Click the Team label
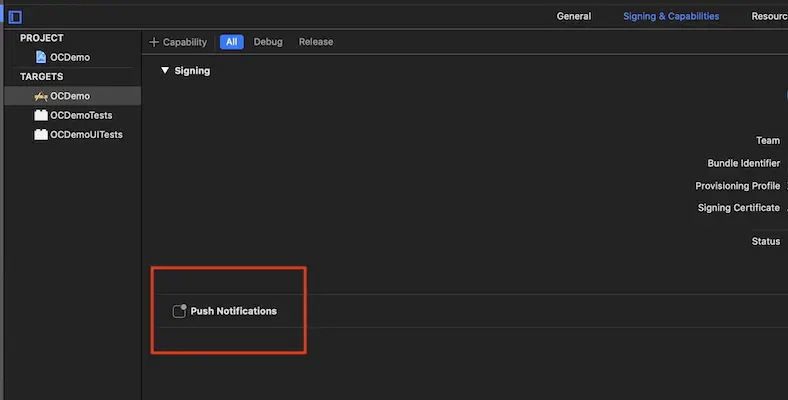Viewport: 788px width, 400px height. (768, 141)
